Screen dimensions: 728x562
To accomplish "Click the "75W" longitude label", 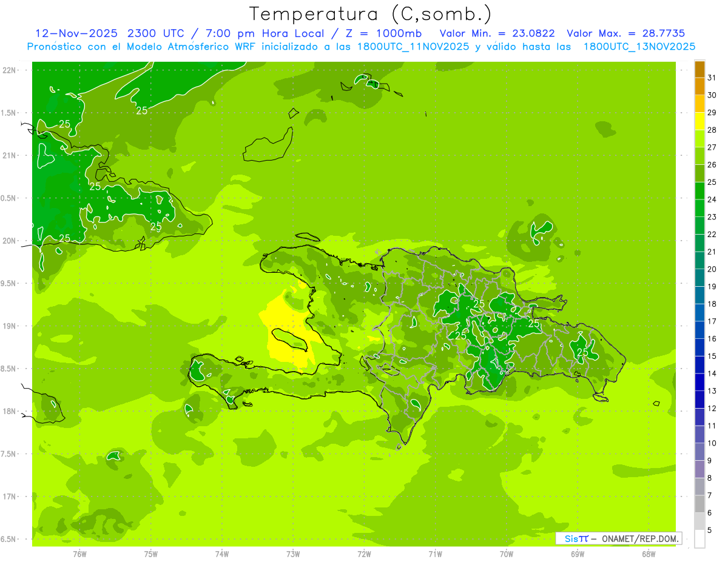I will [151, 554].
